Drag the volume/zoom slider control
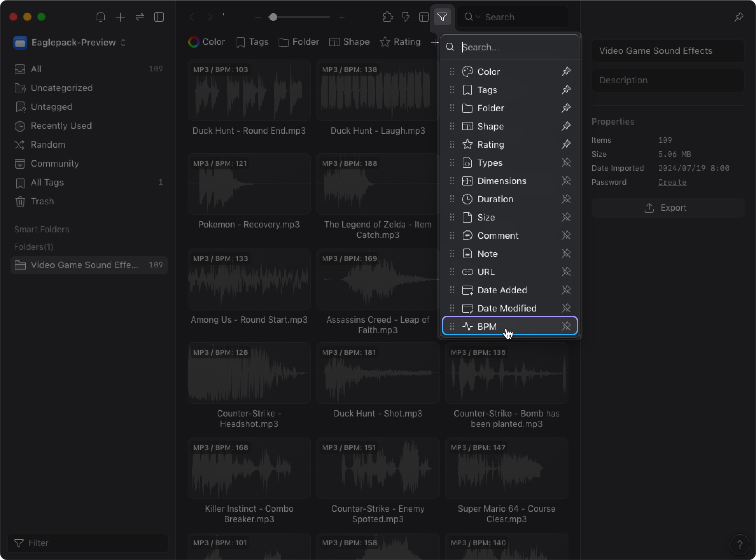 point(274,17)
